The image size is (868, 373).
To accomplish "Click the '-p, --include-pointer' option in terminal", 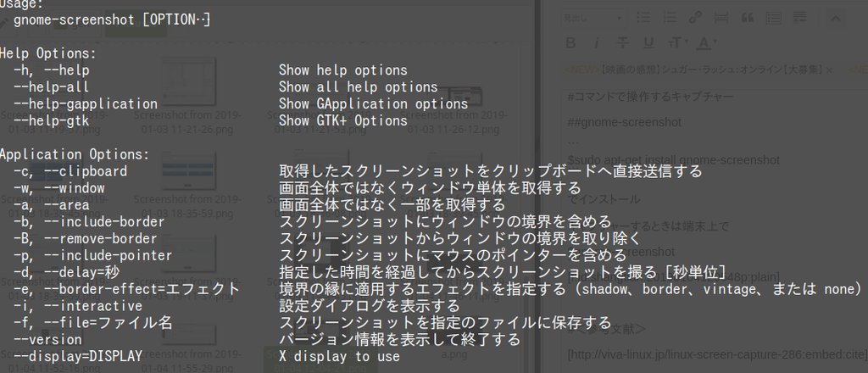I will point(93,255).
